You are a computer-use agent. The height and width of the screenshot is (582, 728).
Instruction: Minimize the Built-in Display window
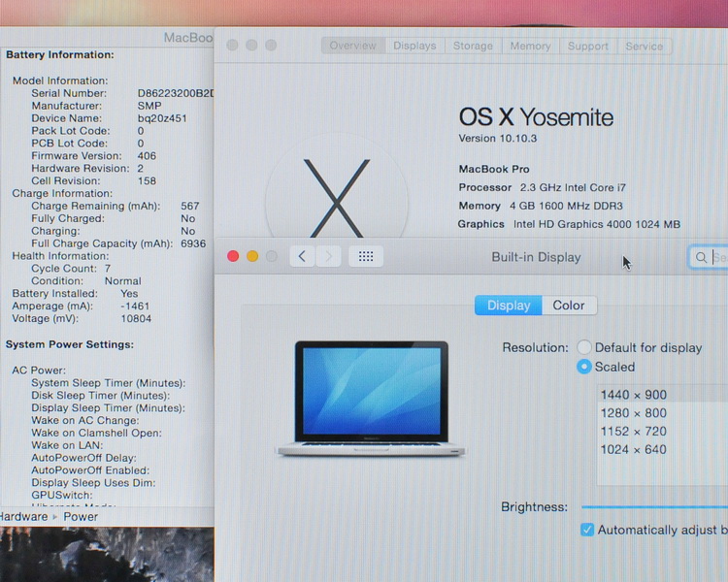tap(252, 256)
